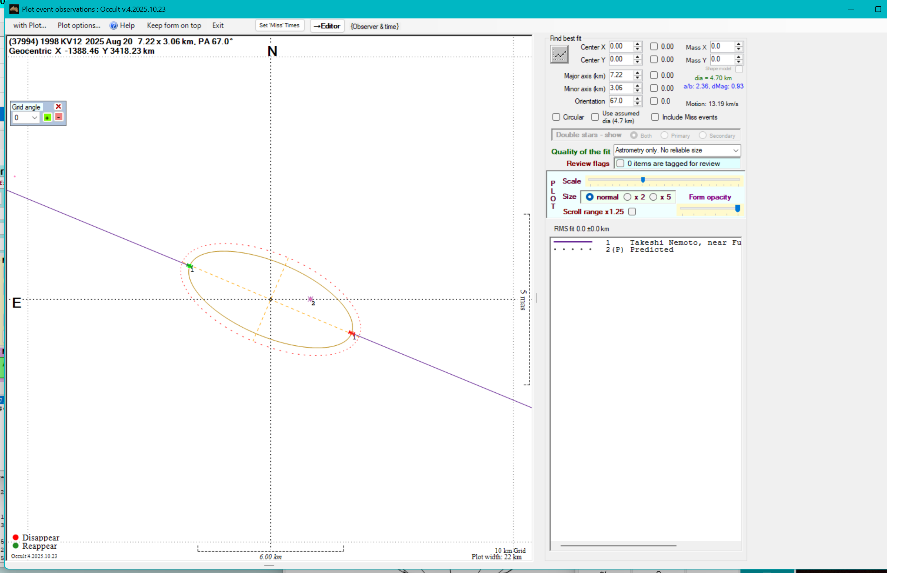Open the Quality of the fit dropdown

(x=735, y=150)
